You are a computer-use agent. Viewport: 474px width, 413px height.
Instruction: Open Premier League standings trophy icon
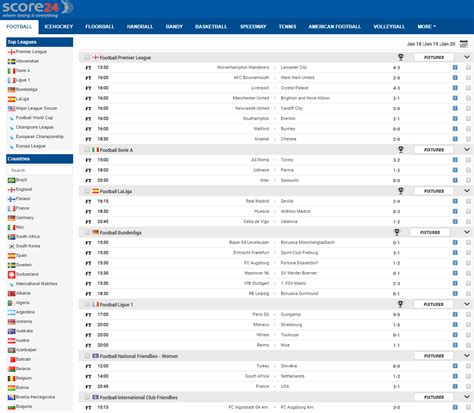401,57
